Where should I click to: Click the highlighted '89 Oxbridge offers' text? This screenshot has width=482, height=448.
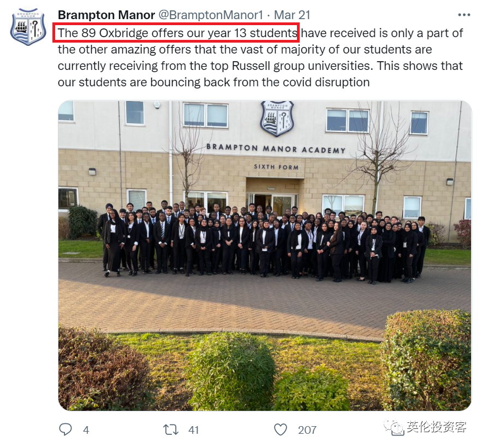click(121, 33)
